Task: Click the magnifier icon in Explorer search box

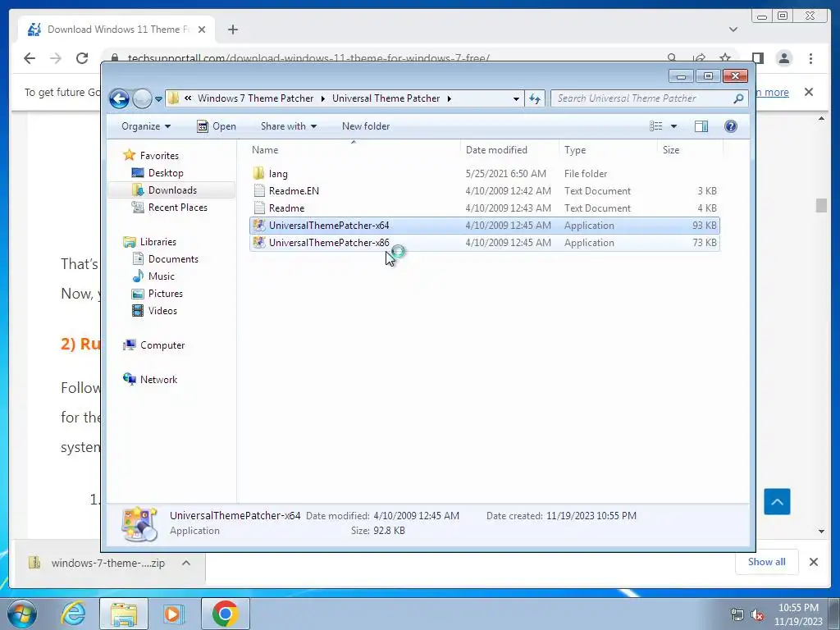Action: [739, 98]
